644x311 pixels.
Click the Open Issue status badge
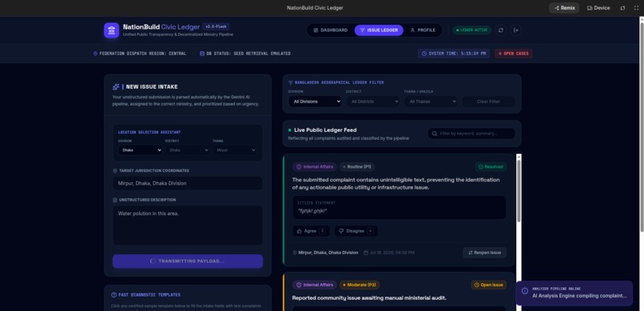click(489, 285)
